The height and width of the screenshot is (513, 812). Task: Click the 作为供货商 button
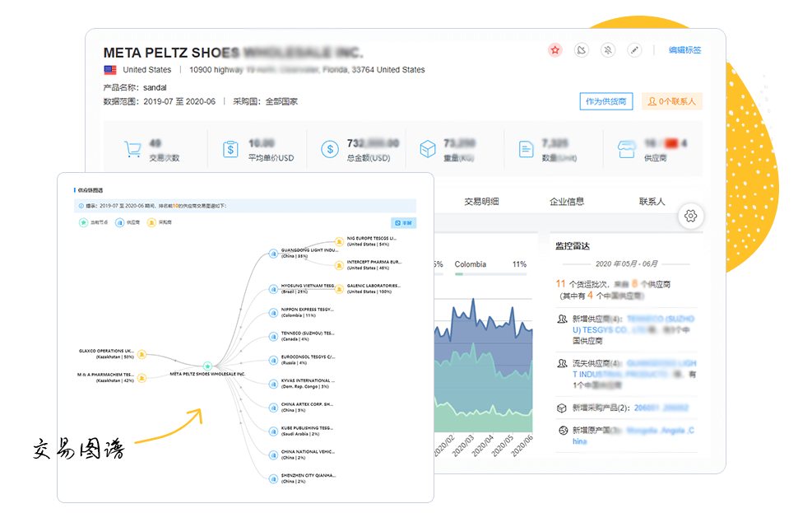606,101
